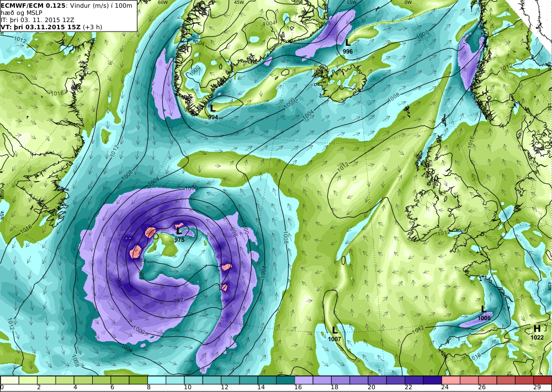This screenshot has height=392, width=552.
Task: Select the 'hæð og MSLP' subtitle line
Action: [22, 13]
